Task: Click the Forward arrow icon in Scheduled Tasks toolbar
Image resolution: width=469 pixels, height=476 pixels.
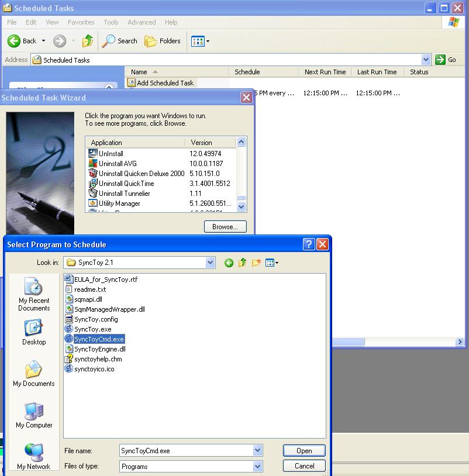Action: 60,41
